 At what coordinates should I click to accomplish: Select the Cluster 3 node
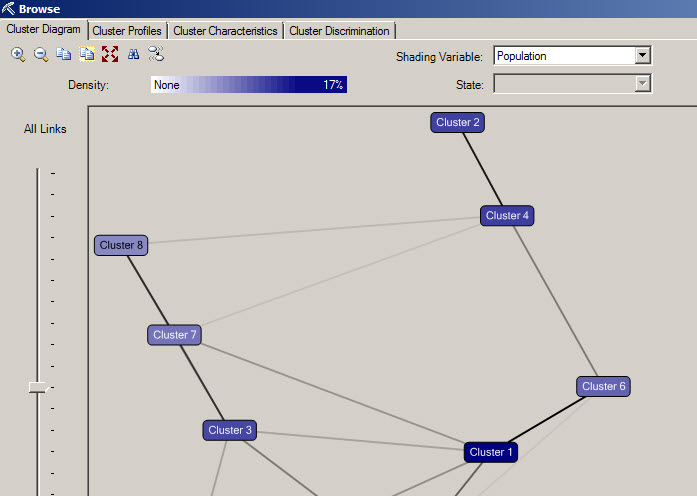[230, 430]
